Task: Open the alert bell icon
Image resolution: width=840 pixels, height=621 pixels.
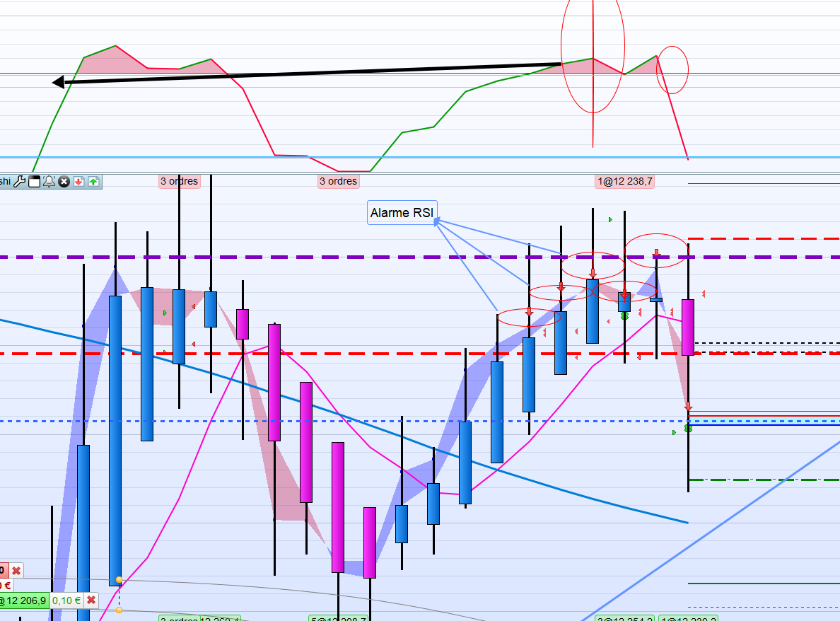Action: (x=49, y=182)
